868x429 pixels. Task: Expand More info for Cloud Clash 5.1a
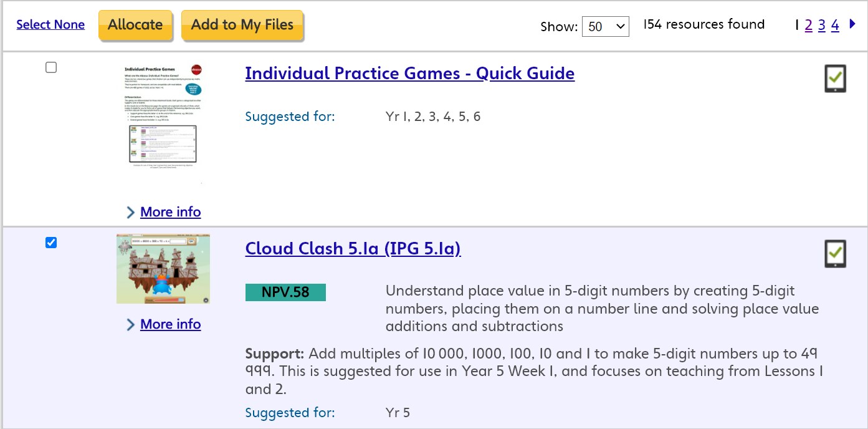[x=170, y=324]
